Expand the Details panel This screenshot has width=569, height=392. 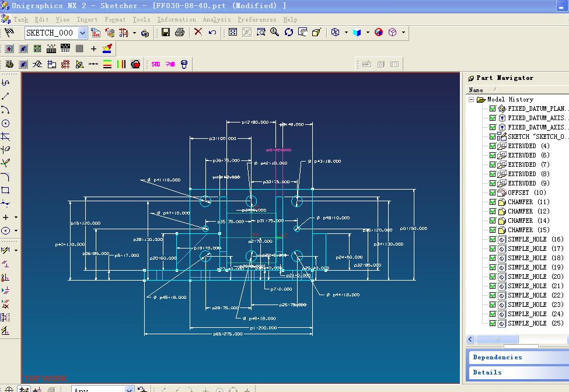pyautogui.click(x=519, y=372)
